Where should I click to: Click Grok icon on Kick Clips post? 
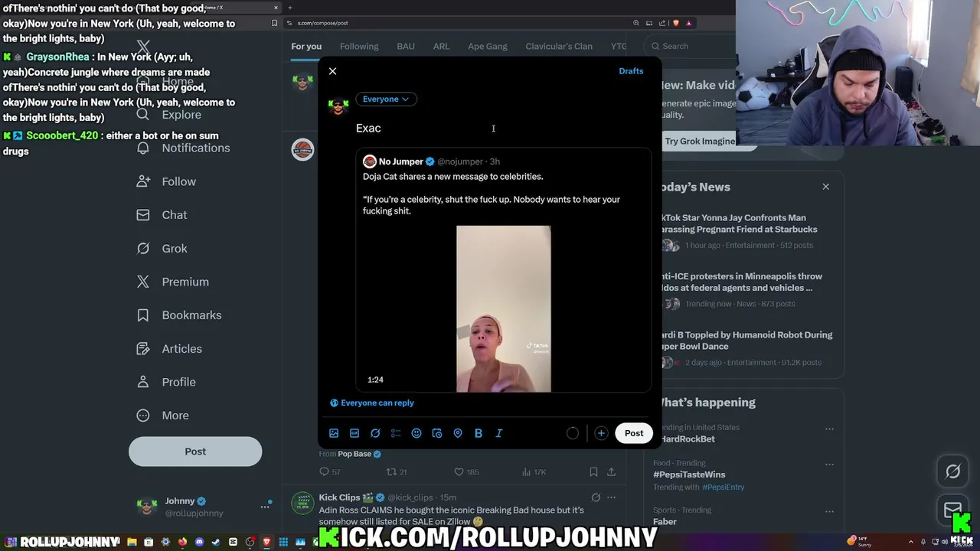point(596,497)
